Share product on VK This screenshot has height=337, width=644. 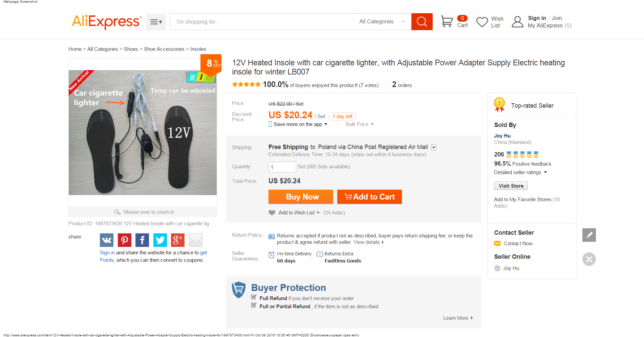107,240
